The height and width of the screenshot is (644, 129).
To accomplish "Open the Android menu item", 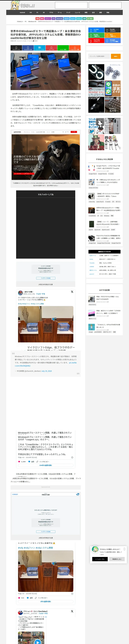I will point(22,12).
